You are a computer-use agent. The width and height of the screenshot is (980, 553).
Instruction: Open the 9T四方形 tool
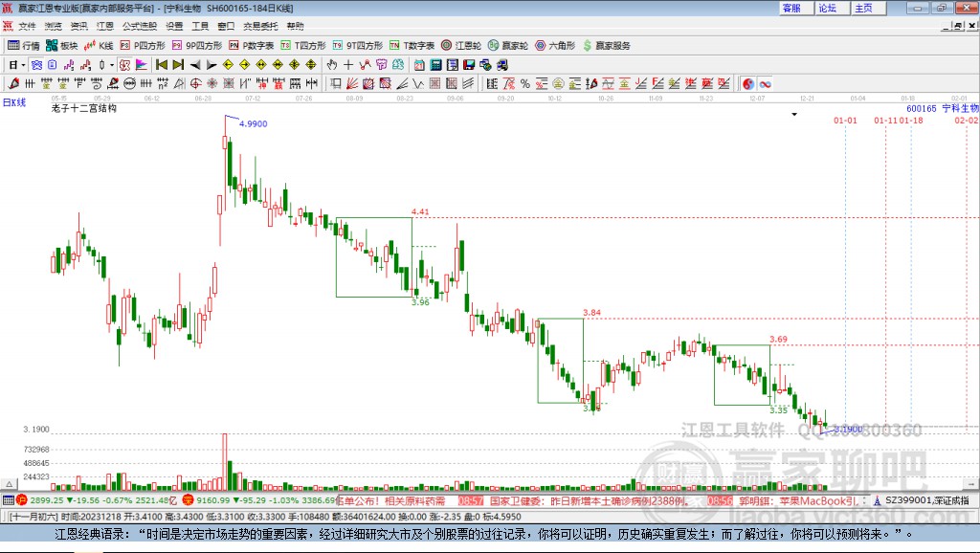358,45
